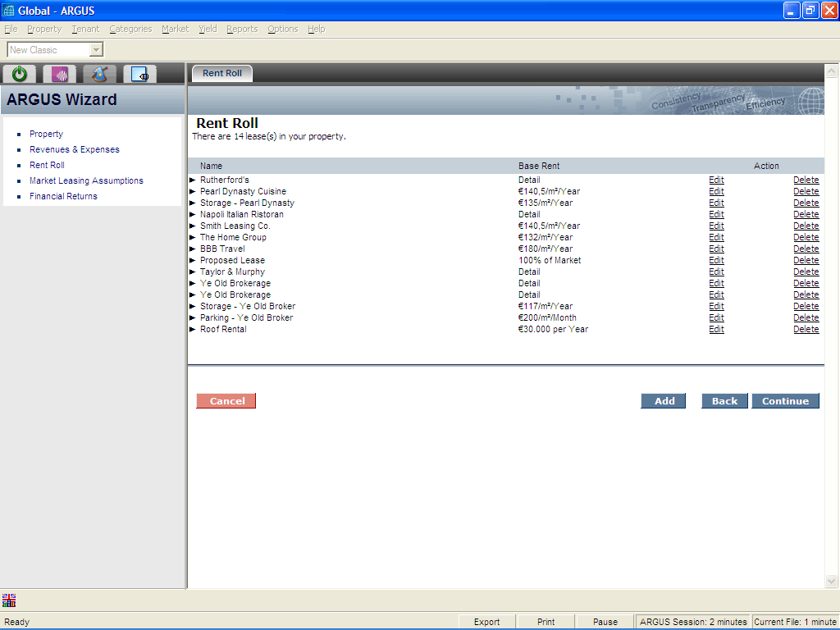Click 'Current File: 1 minute' status entry
The width and height of the screenshot is (840, 630).
(795, 622)
